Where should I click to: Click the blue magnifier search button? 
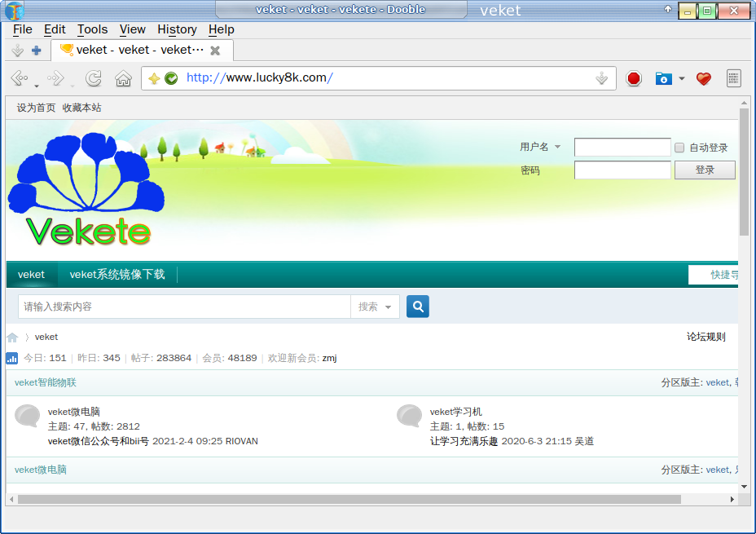pyautogui.click(x=418, y=307)
